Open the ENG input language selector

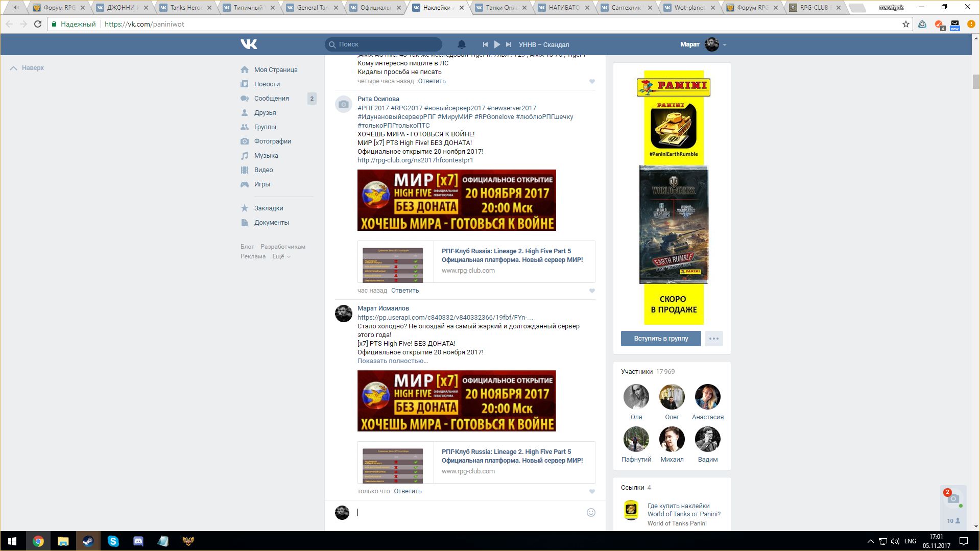pos(910,541)
